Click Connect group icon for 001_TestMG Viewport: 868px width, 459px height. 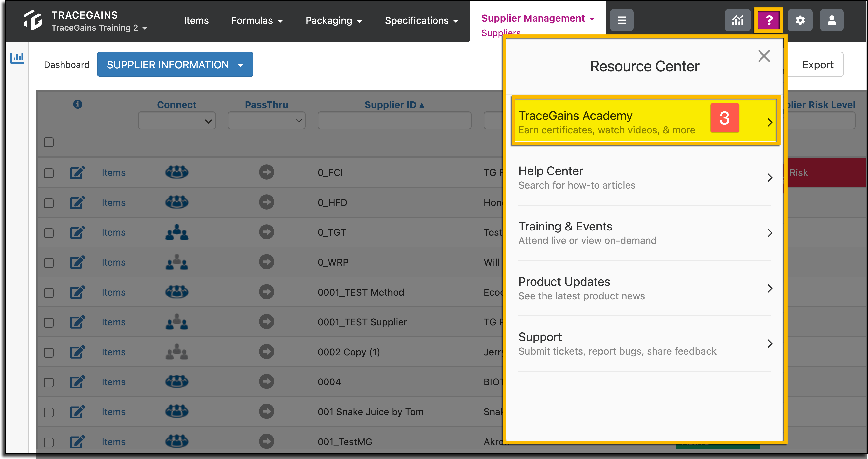177,441
